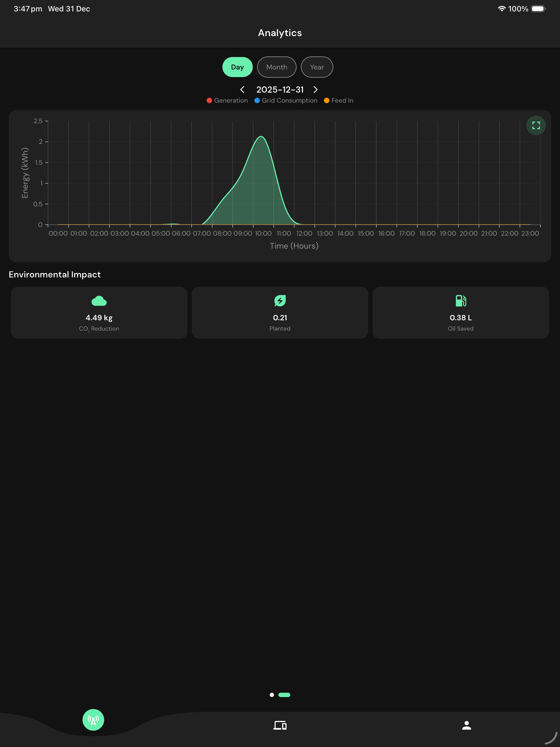Open the devices tab in bottom bar
The height and width of the screenshot is (747, 560).
point(280,725)
